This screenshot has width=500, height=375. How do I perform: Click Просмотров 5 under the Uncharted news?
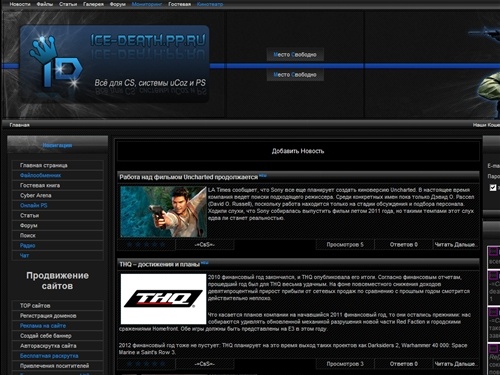tap(345, 245)
